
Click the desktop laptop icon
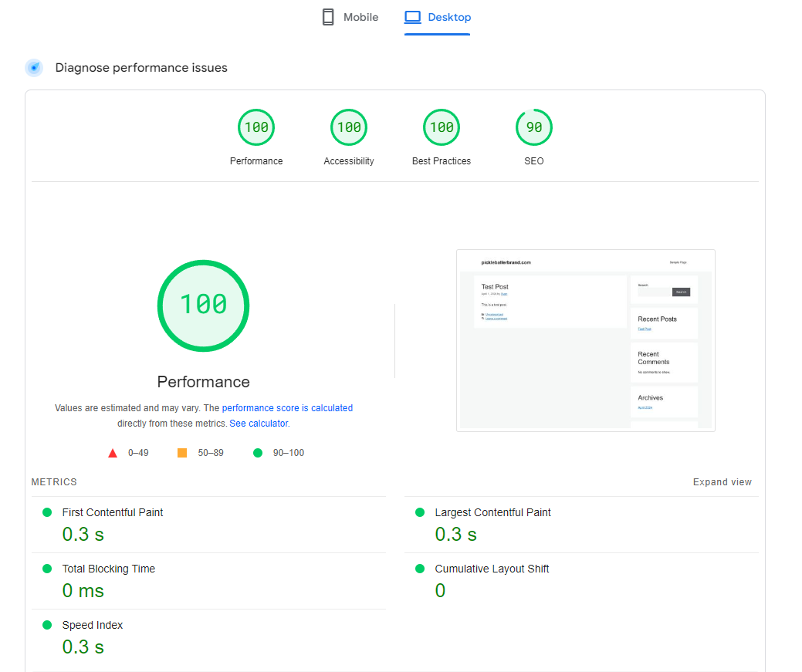412,17
